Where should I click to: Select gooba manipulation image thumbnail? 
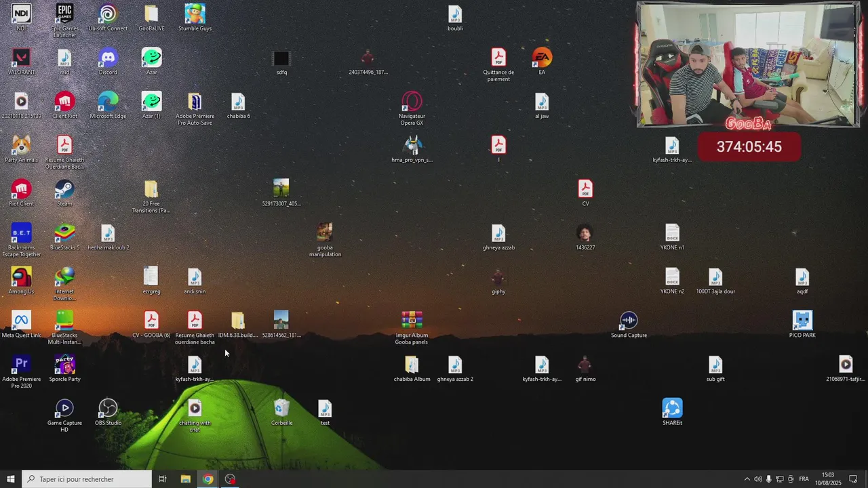[x=325, y=234]
